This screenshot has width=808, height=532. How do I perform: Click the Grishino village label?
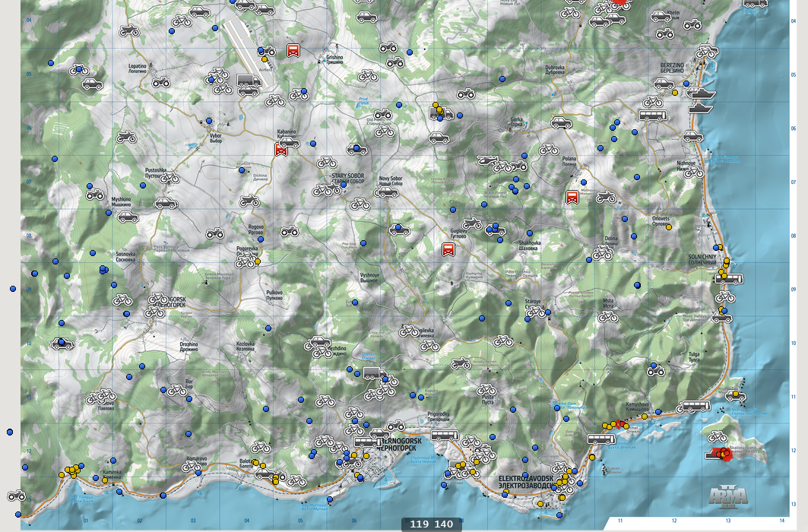click(x=334, y=59)
